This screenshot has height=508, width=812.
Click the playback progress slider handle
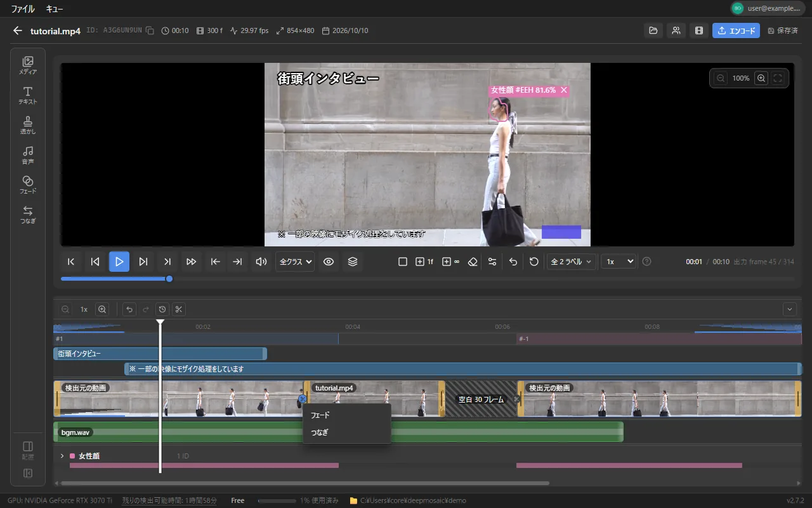point(169,279)
